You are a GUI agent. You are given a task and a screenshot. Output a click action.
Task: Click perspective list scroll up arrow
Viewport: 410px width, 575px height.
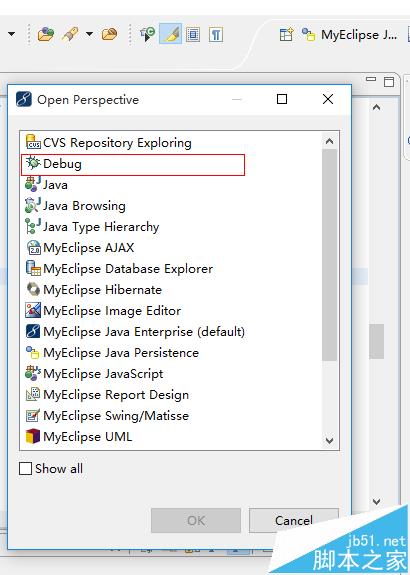pyautogui.click(x=329, y=141)
